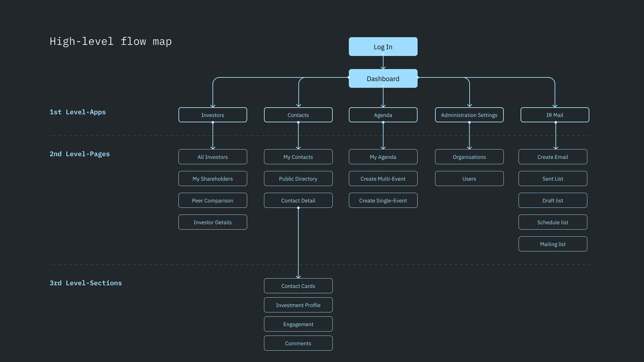Click the Public Directory box
644x362 pixels.
(298, 179)
